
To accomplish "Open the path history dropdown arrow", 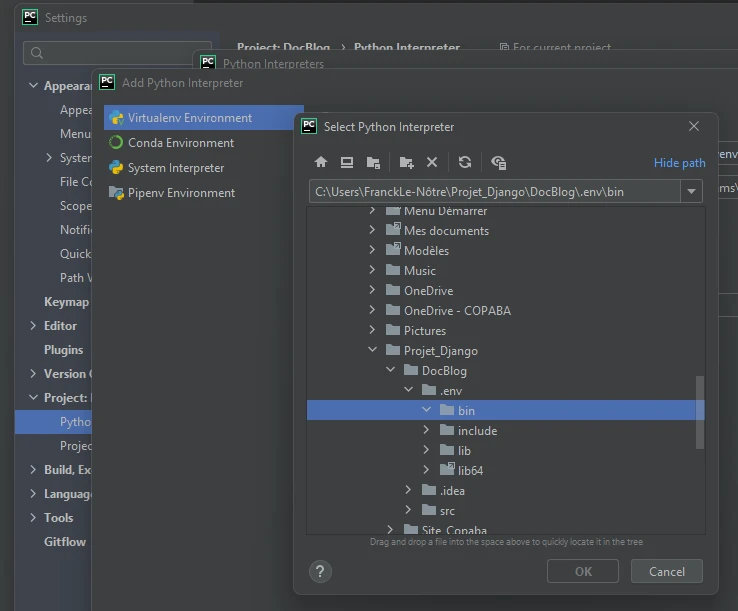I will point(691,191).
